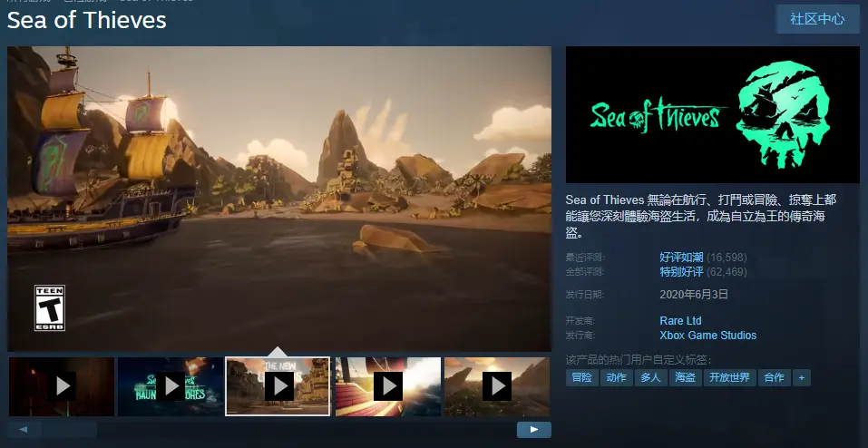This screenshot has width=868, height=448.
Task: Play the last island trailer thumbnail
Action: click(497, 386)
